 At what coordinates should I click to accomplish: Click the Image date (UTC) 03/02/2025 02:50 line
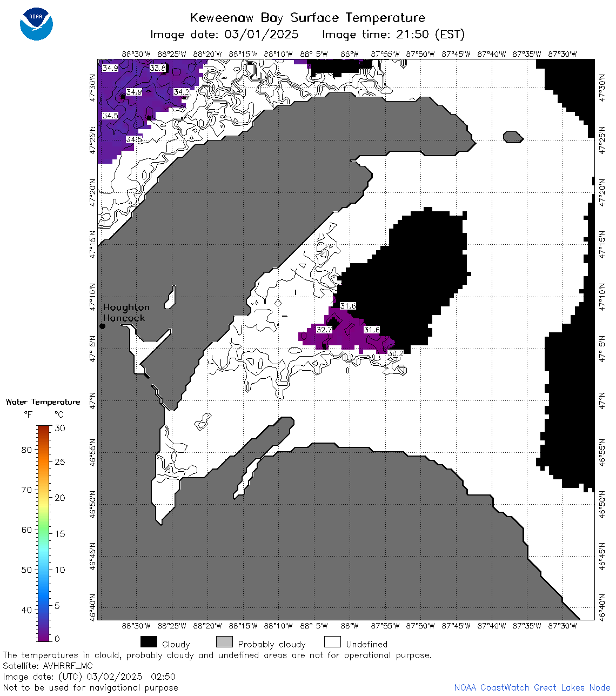tap(89, 677)
